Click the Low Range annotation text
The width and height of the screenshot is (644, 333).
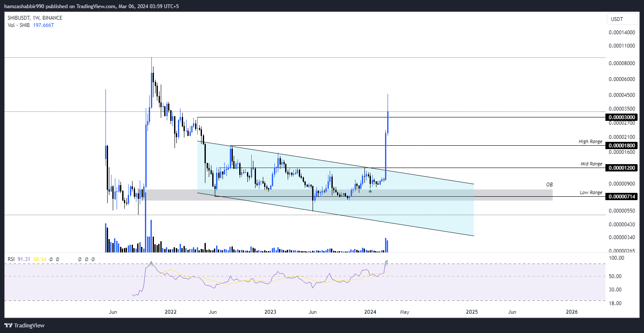(591, 192)
